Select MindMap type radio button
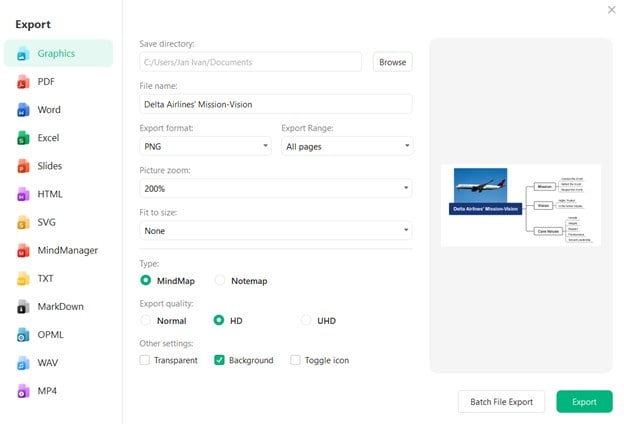The image size is (624, 424). (146, 280)
